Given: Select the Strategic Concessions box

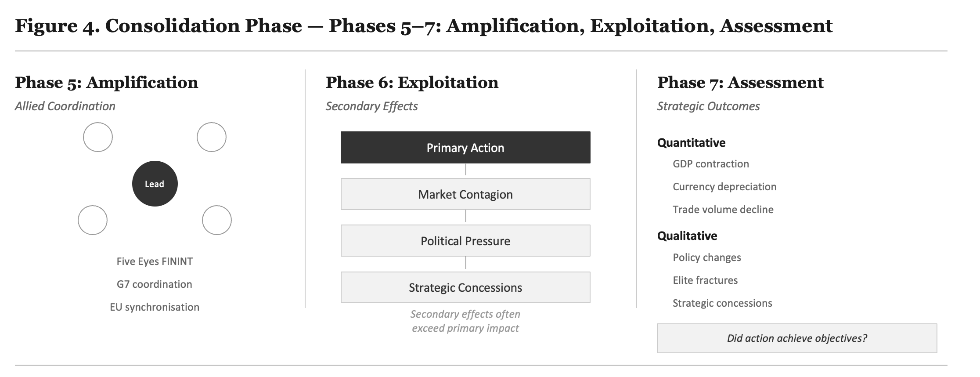Looking at the screenshot, I should click(465, 287).
